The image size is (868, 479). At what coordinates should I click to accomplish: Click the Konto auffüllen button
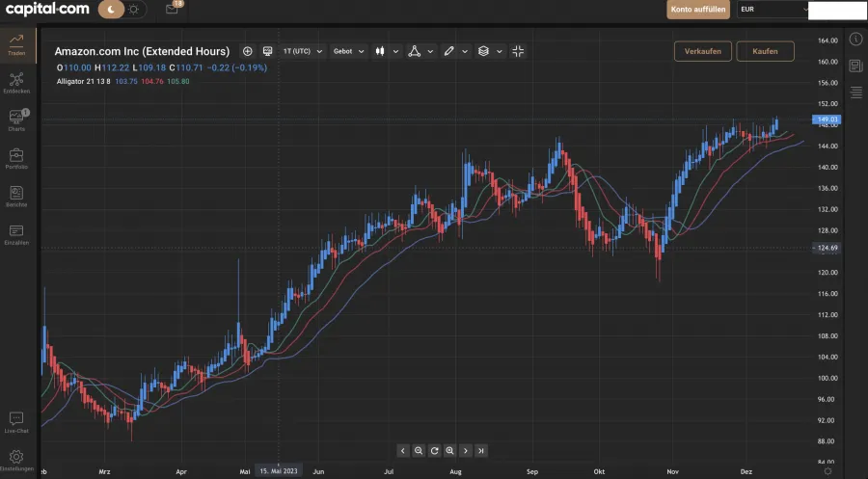(698, 10)
